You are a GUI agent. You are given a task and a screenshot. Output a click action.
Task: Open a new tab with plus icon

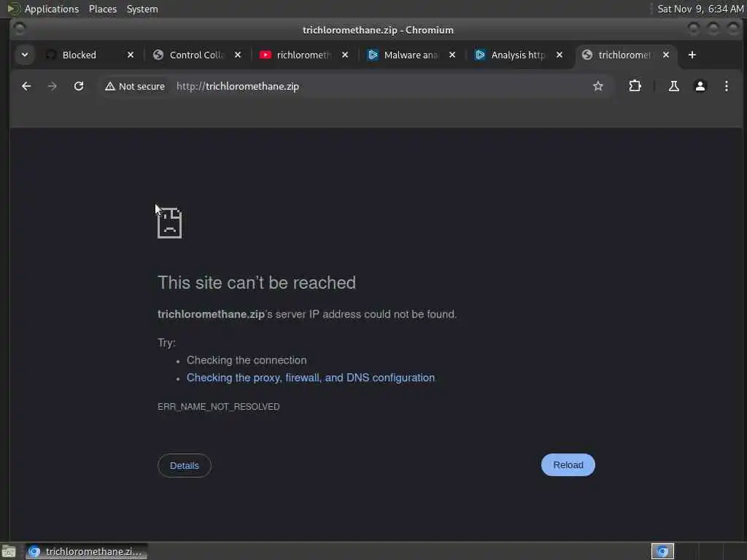(x=692, y=55)
